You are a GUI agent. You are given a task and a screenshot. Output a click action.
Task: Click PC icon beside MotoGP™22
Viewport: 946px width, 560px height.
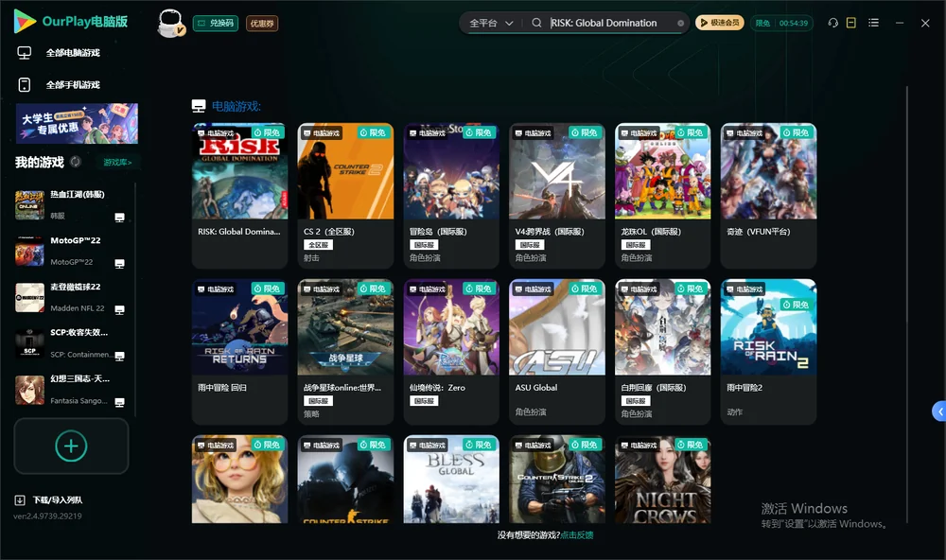119,264
